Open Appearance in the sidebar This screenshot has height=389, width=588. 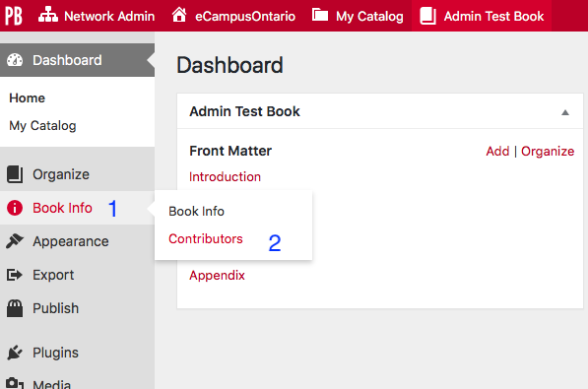click(x=77, y=241)
